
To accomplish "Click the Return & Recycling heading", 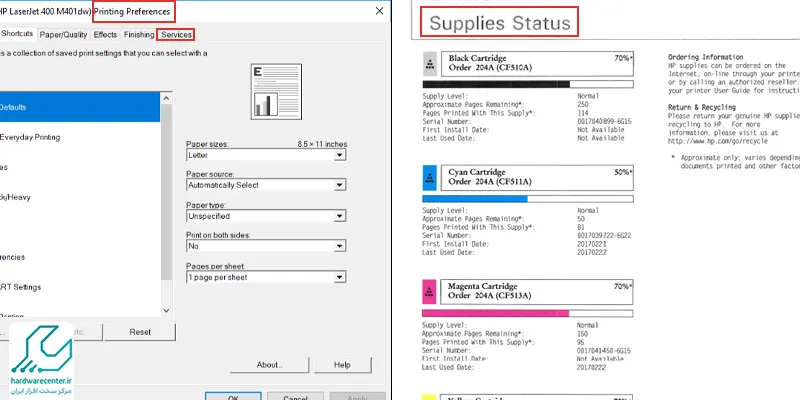I will (702, 107).
